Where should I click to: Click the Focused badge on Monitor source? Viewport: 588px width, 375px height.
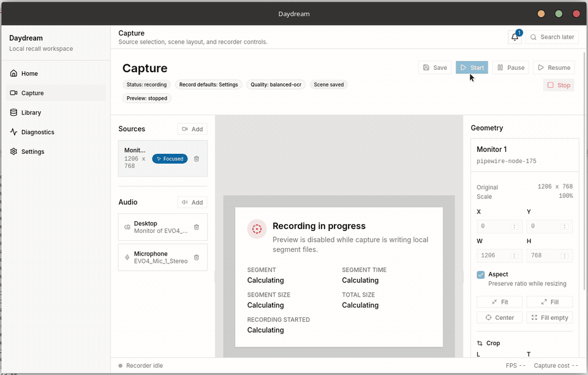click(170, 159)
